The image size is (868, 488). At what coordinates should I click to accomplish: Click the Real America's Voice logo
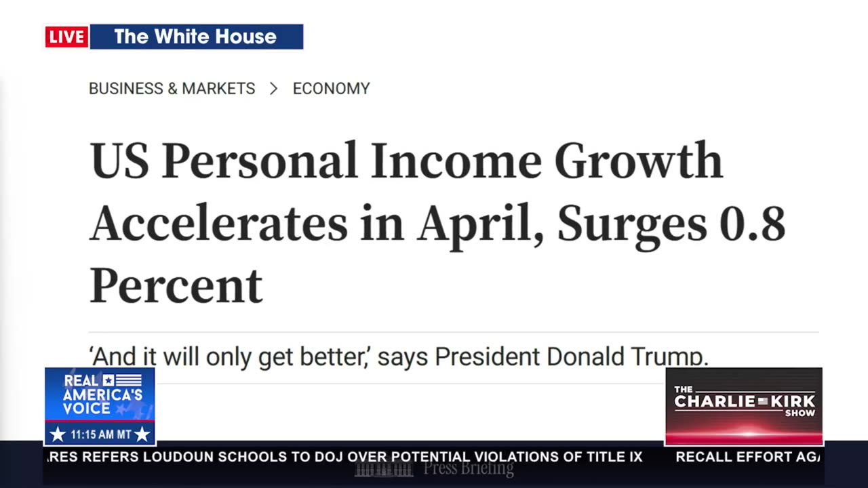pos(100,395)
